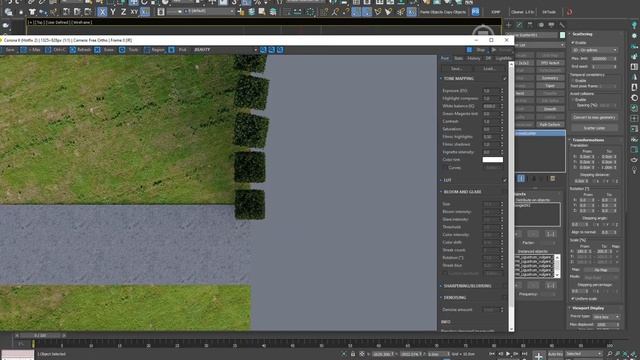Toggle the Auto Key button
This screenshot has height=360, width=640.
(555, 354)
